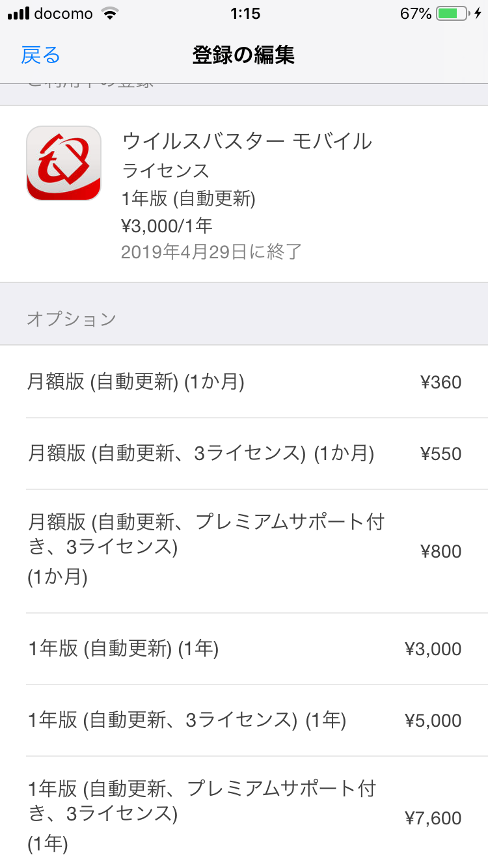488x868 pixels.
Task: Tap the Virus Buster Mobile app icon
Action: pos(64,163)
